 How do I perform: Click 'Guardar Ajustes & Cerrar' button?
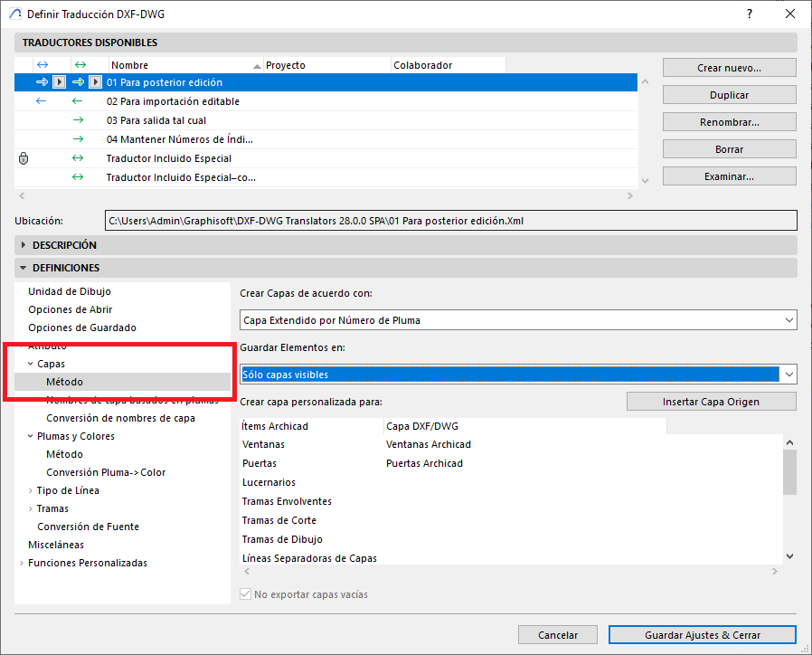(x=702, y=635)
